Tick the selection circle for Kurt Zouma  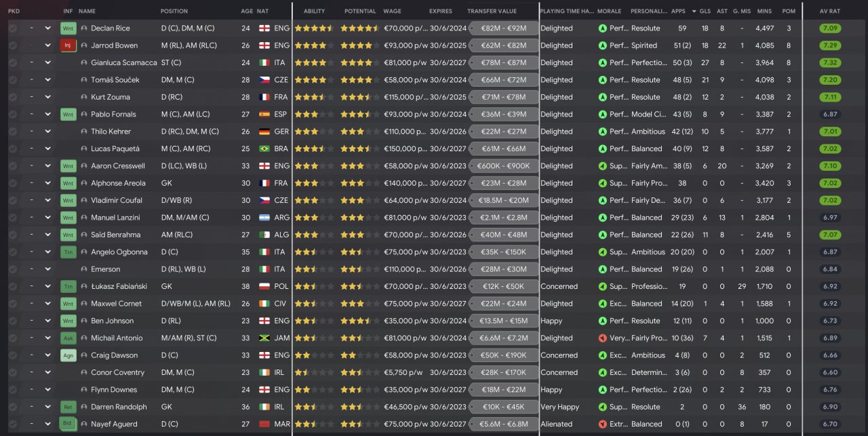coord(13,98)
